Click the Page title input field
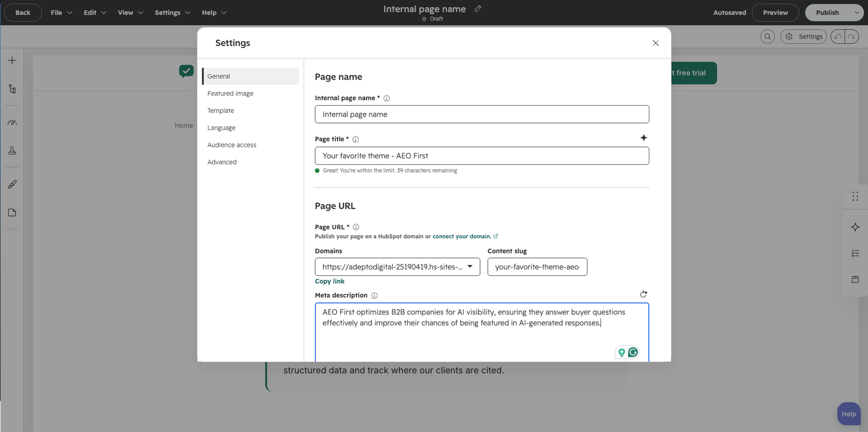 (x=482, y=156)
